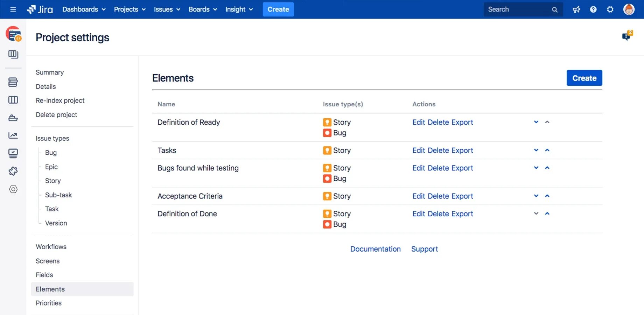Click the Search input field
The image size is (644, 315).
518,9
